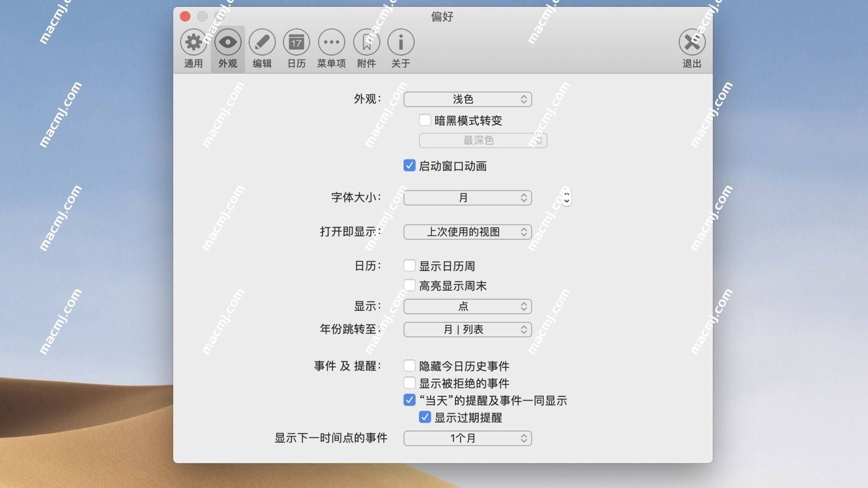
Task: Open the 关于 info icon tab
Action: pyautogui.click(x=401, y=49)
